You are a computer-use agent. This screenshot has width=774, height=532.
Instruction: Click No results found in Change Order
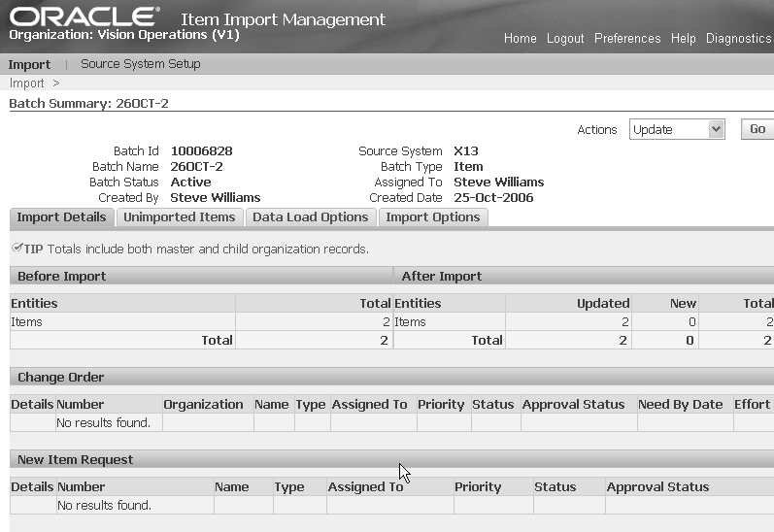[103, 423]
